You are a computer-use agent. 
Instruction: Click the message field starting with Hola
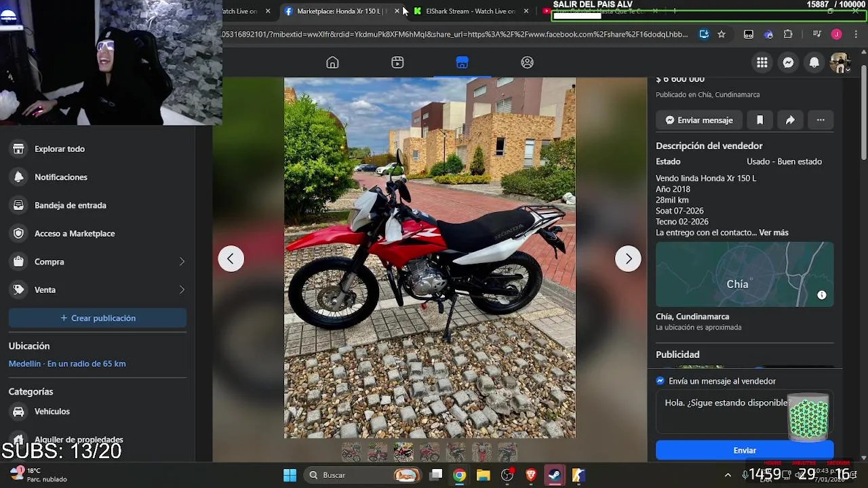point(745,411)
